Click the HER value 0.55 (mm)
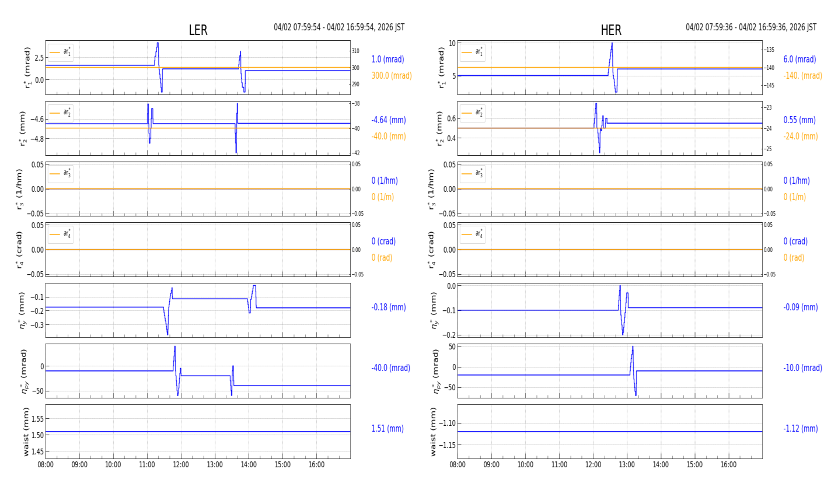Screen dimensions: 824x504 click(x=799, y=120)
